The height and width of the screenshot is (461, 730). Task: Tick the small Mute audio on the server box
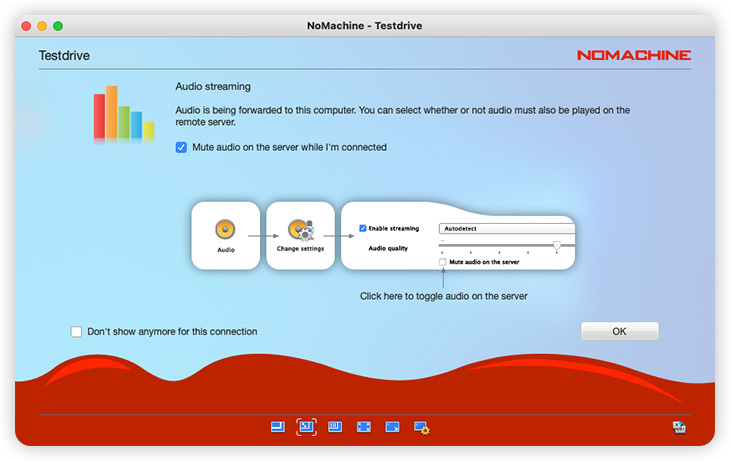[x=443, y=262]
